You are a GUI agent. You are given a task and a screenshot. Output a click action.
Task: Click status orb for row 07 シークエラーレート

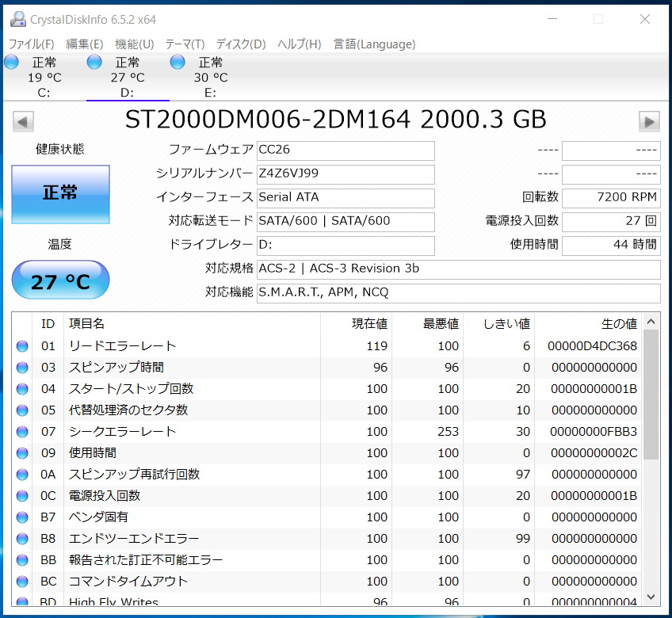(22, 432)
